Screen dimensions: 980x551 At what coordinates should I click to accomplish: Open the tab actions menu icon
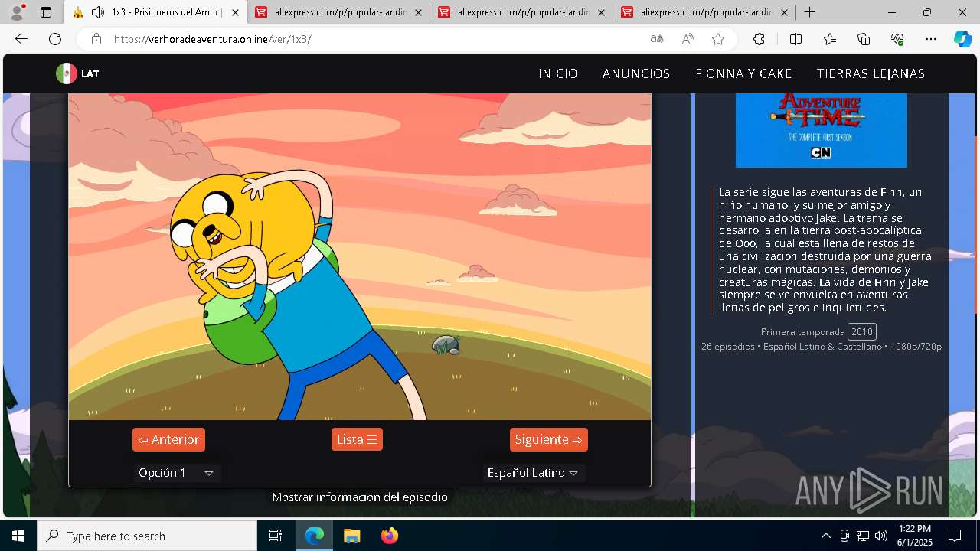[x=46, y=12]
